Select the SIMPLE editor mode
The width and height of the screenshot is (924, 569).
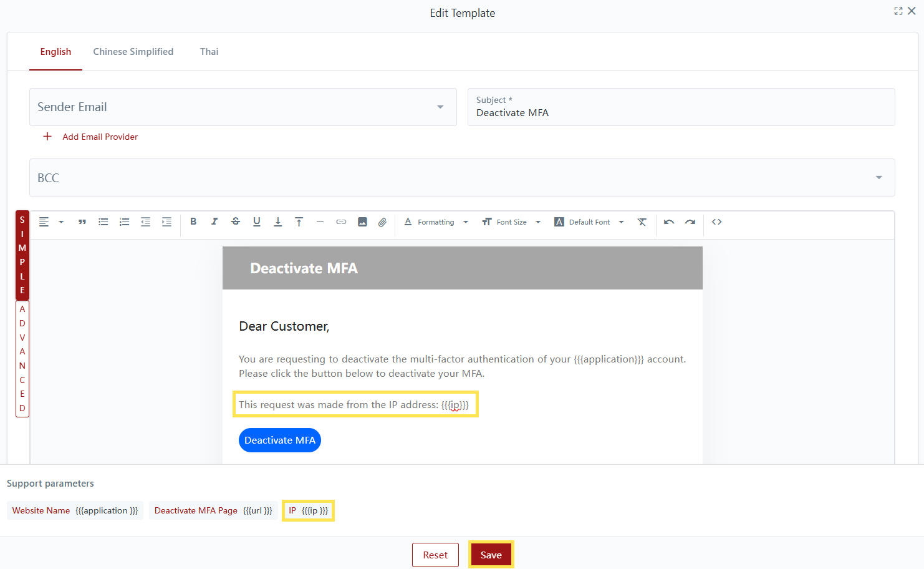tap(22, 255)
